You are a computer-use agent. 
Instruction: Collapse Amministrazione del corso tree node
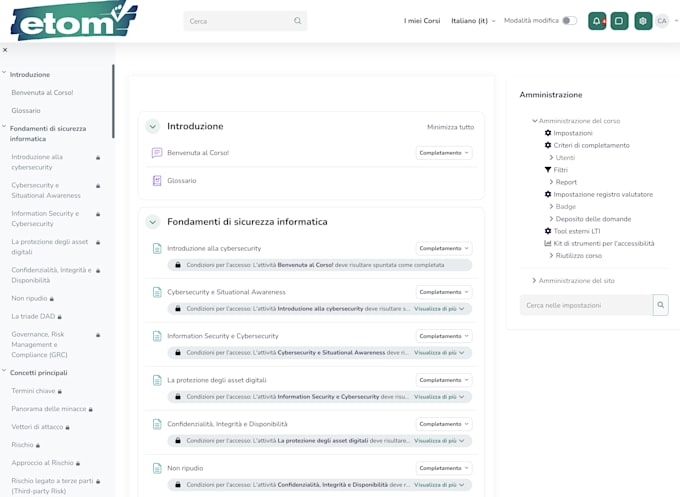click(535, 121)
